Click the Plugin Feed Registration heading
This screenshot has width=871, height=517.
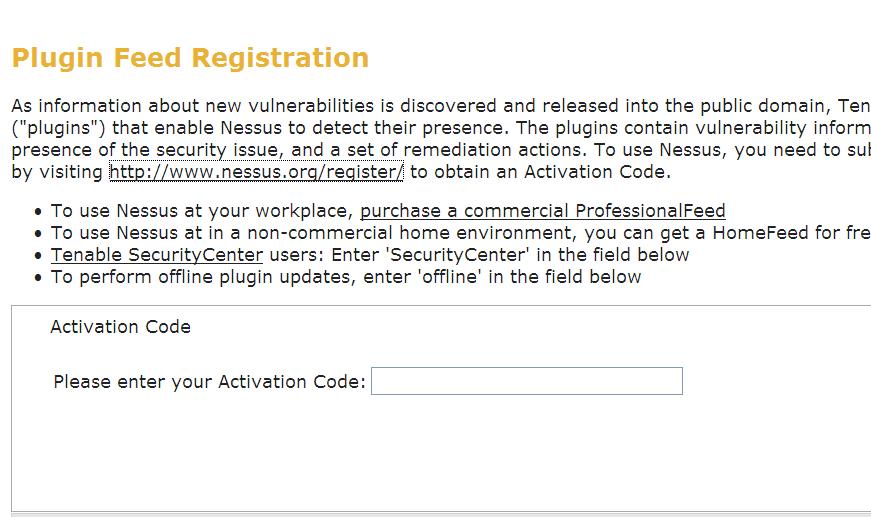point(190,58)
